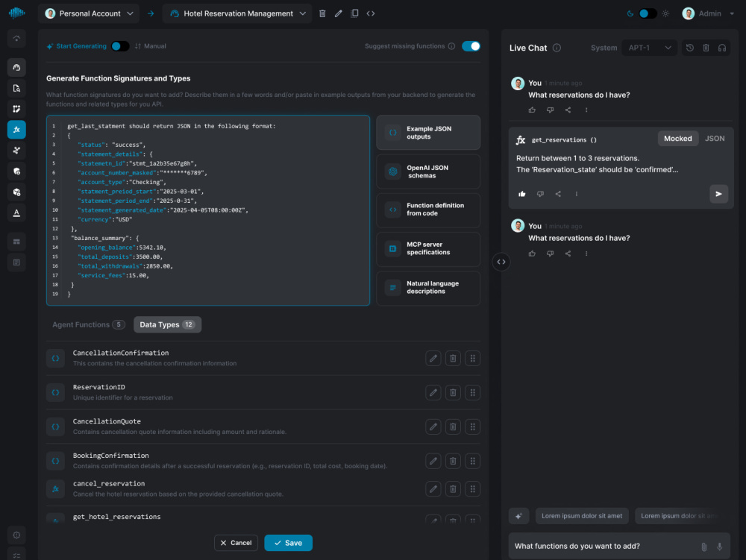Delete the BookingConfirmation data type

click(x=453, y=461)
